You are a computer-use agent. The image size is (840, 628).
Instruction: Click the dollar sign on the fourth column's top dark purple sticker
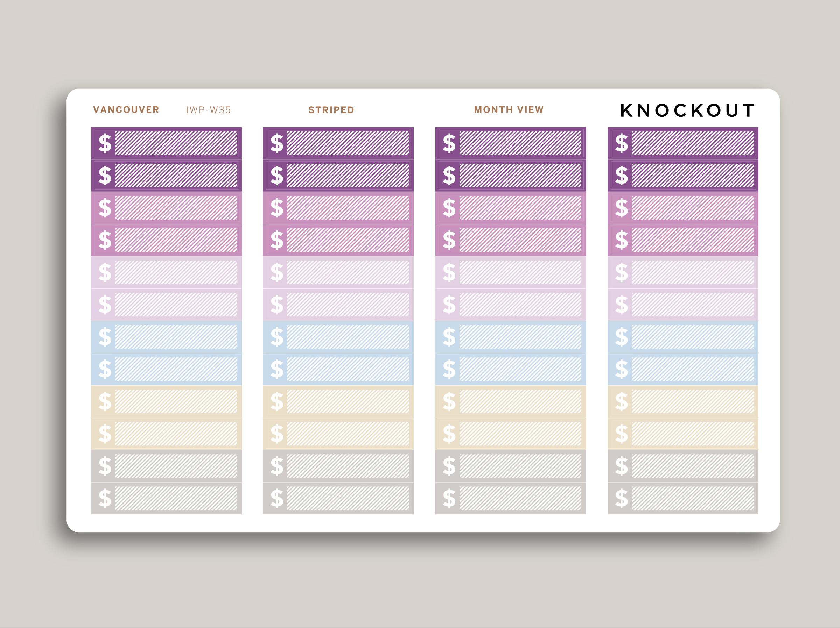pyautogui.click(x=622, y=143)
